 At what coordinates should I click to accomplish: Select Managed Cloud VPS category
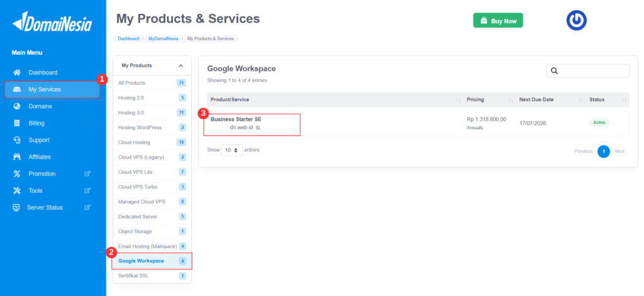click(152, 202)
